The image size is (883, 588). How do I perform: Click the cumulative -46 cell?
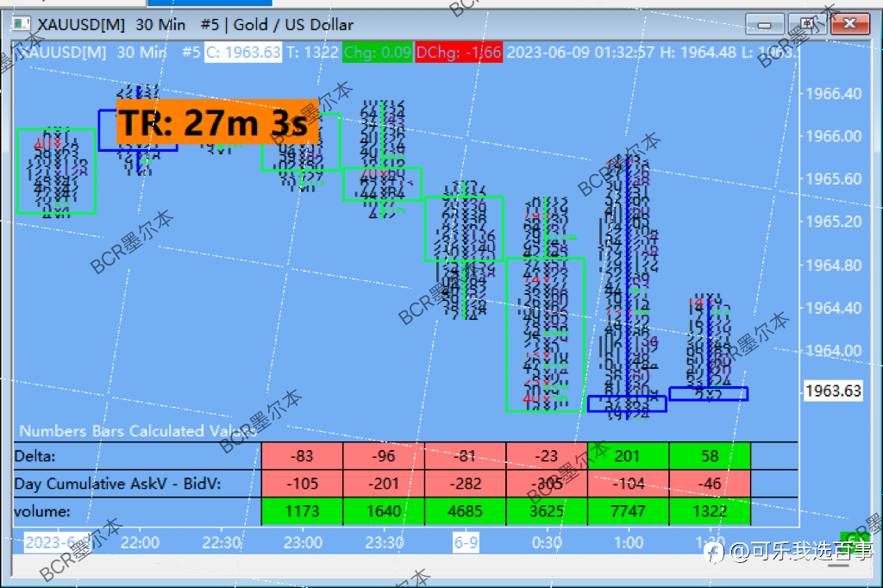[x=711, y=483]
